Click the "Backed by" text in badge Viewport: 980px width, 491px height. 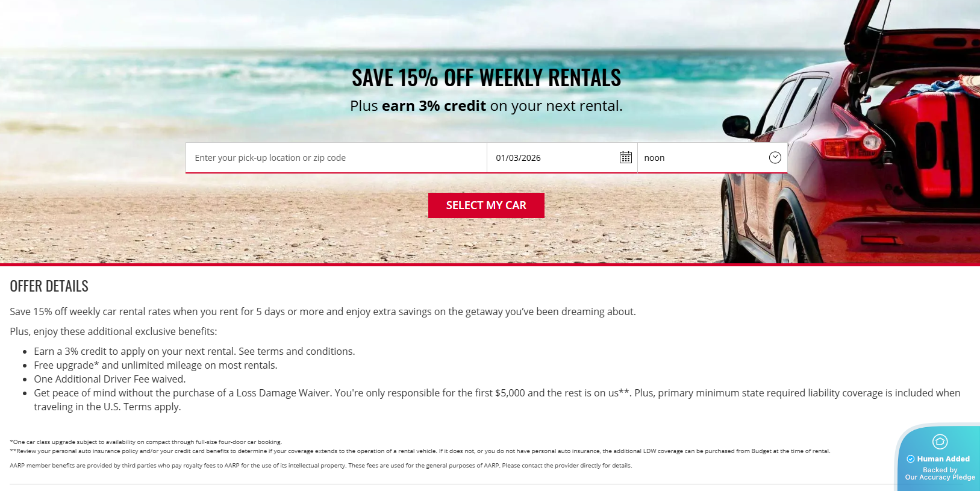click(x=940, y=470)
